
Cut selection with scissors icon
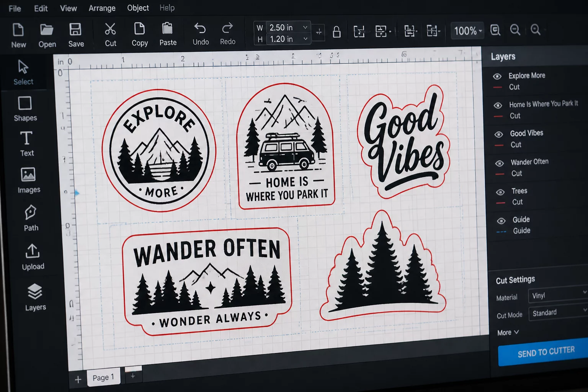pos(110,29)
